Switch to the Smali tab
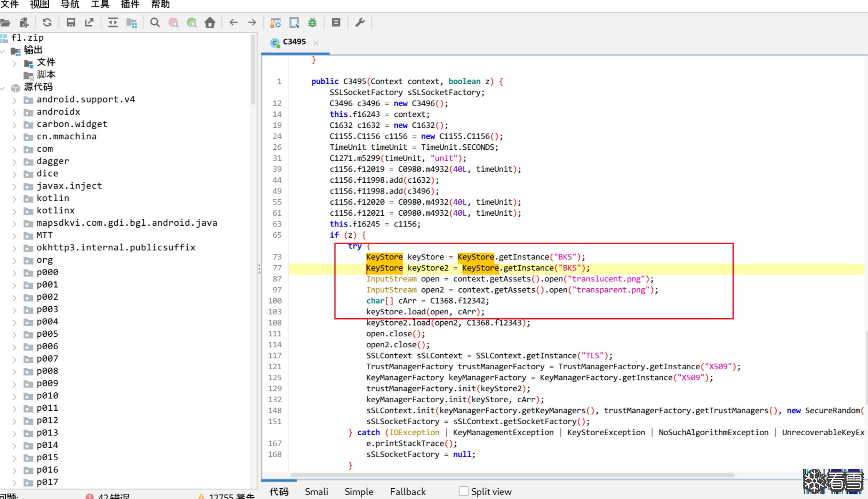This screenshot has width=868, height=499. tap(316, 492)
